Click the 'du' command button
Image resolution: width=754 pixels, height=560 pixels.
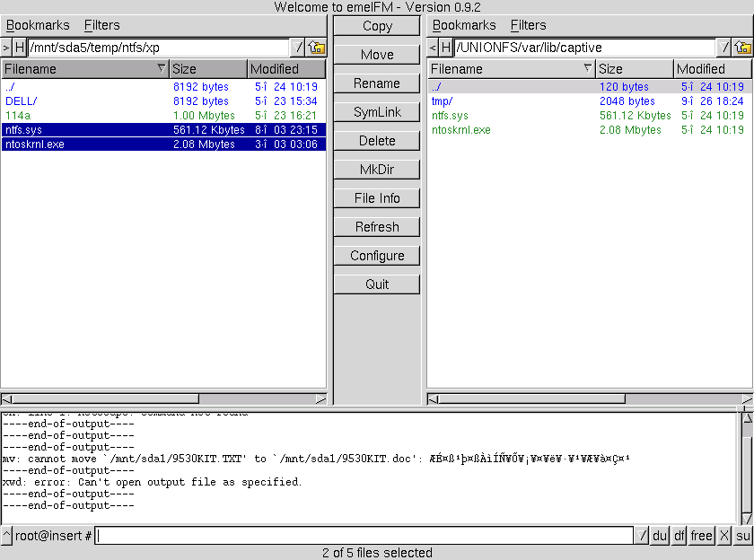pos(660,536)
